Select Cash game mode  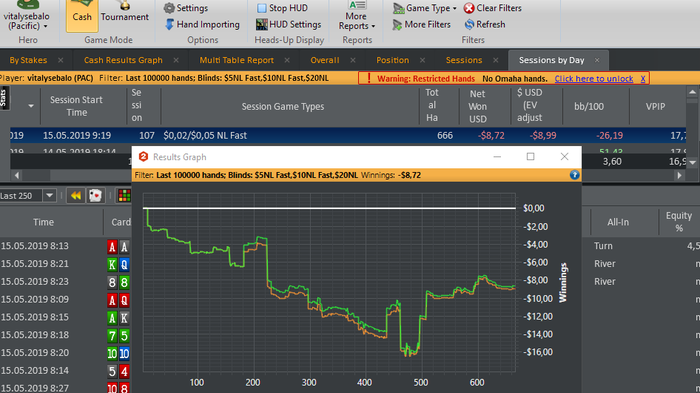[x=82, y=16]
